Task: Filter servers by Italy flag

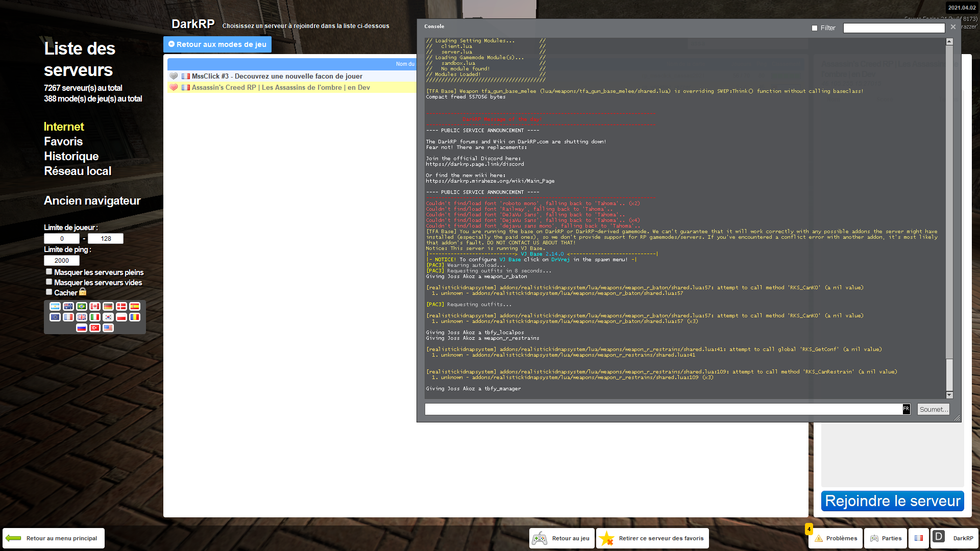Action: 95,317
